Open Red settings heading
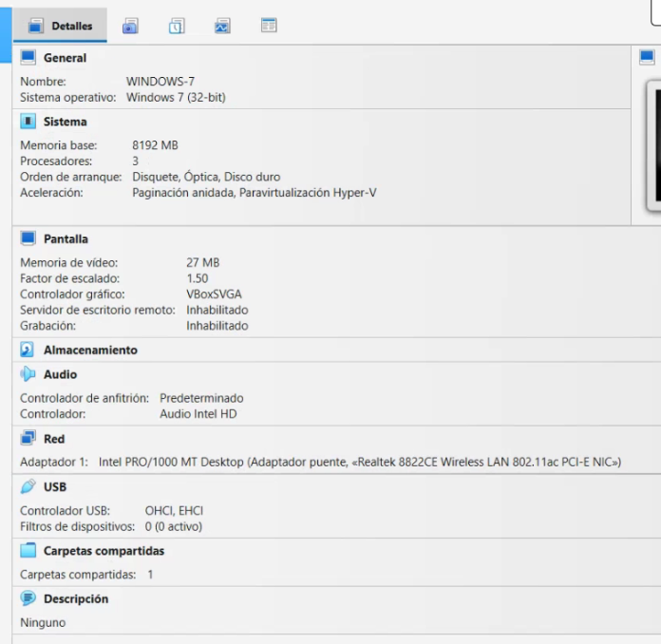661x644 pixels. 54,439
